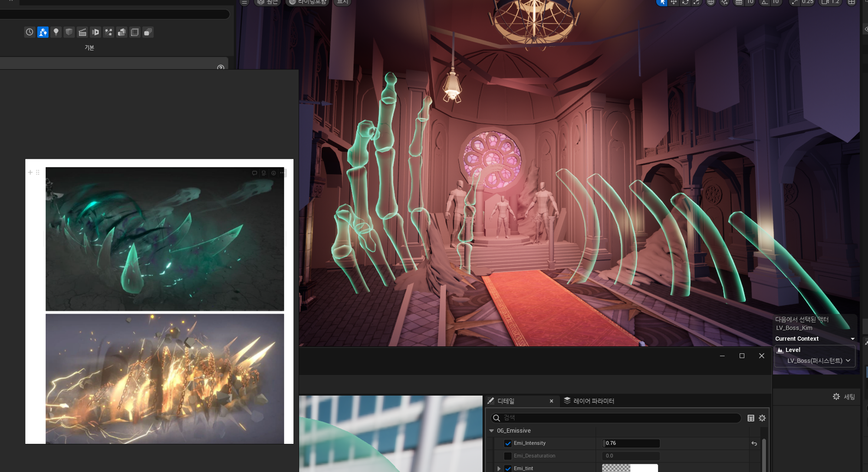
Task: Open viewport layout grid icon
Action: pos(852,2)
